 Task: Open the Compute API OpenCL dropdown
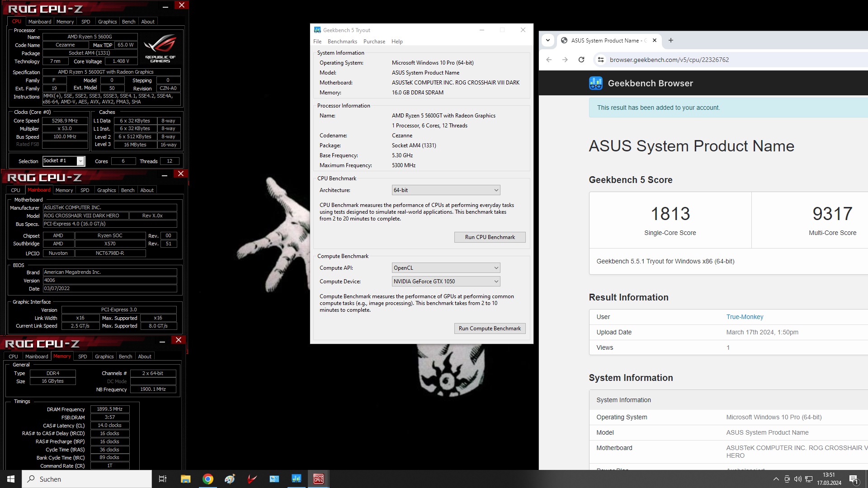(446, 268)
